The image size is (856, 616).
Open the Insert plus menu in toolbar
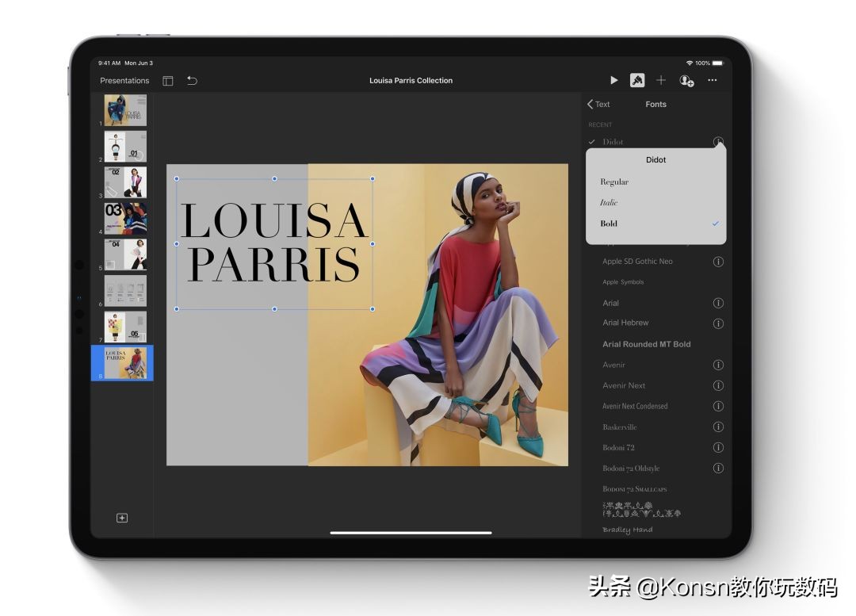(661, 80)
